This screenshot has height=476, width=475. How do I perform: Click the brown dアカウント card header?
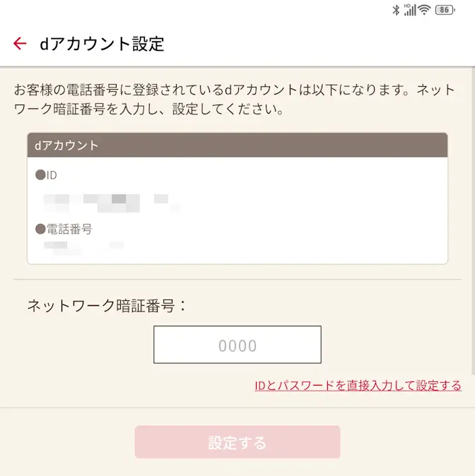click(237, 145)
